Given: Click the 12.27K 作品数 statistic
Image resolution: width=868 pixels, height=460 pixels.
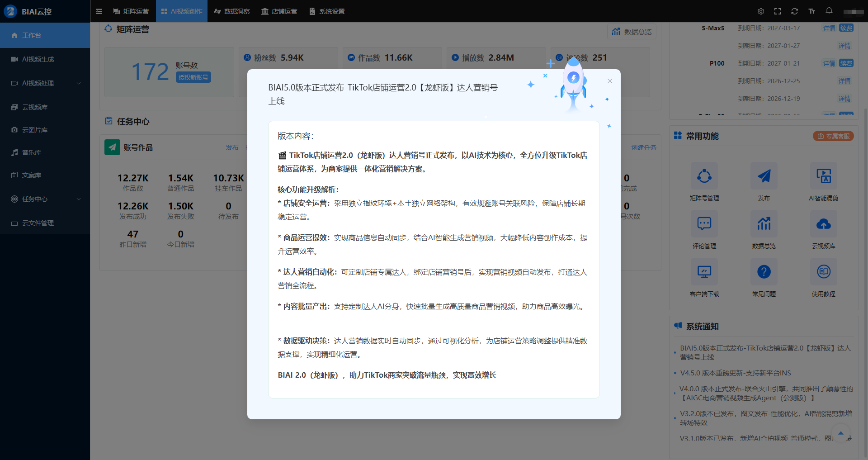Looking at the screenshot, I should [133, 182].
